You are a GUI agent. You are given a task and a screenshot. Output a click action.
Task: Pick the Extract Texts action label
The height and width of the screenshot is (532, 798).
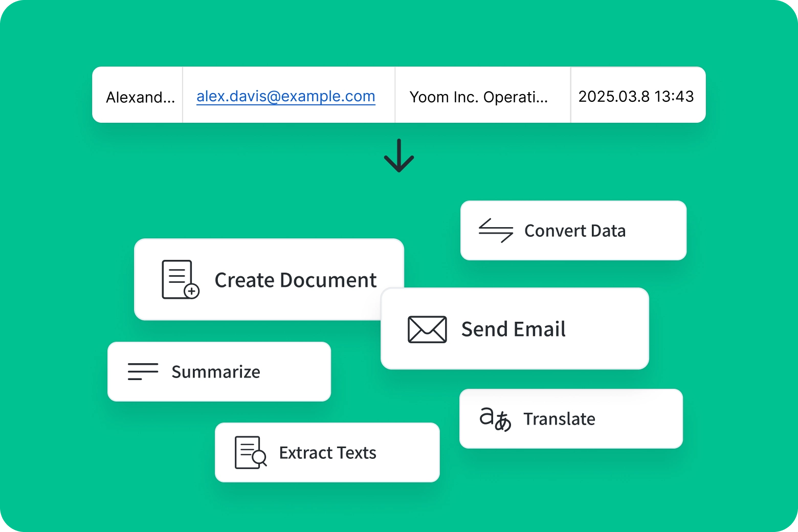coord(327,453)
